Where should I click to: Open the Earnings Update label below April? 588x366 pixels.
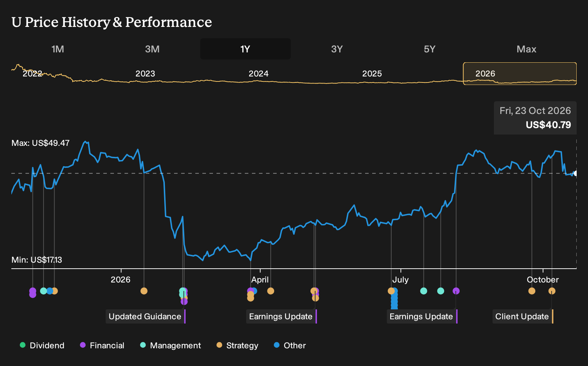(281, 316)
